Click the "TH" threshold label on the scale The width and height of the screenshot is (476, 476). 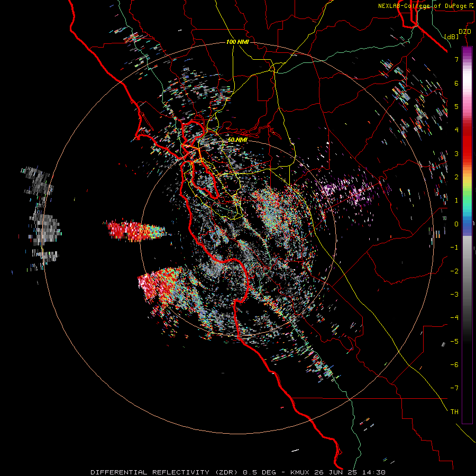coord(454,412)
